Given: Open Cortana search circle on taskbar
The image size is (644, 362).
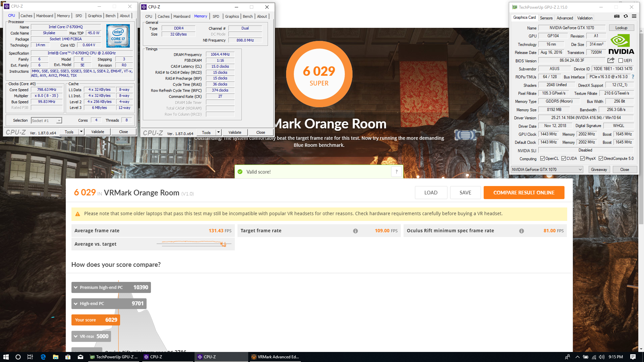Looking at the screenshot, I should 18,357.
